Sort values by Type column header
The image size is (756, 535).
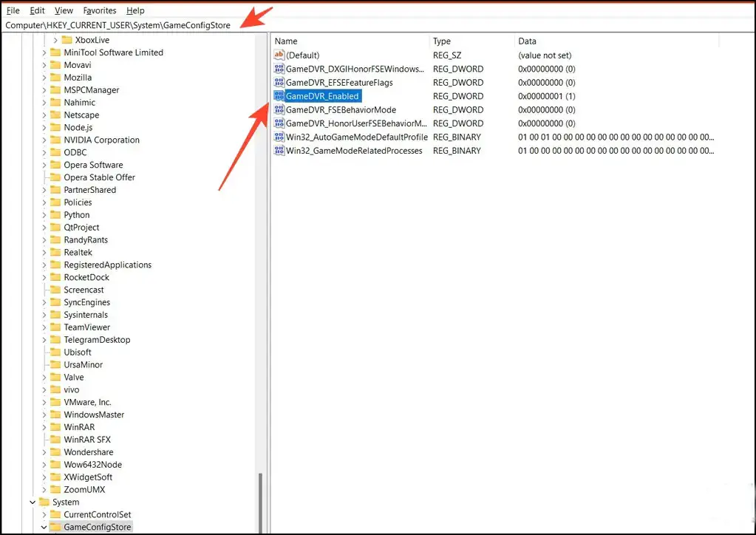[x=471, y=41]
